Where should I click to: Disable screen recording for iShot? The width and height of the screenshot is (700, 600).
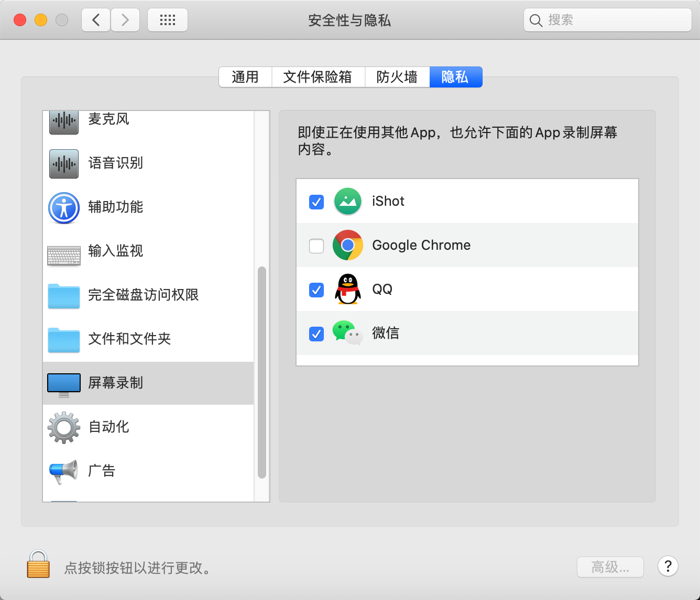[x=316, y=201]
